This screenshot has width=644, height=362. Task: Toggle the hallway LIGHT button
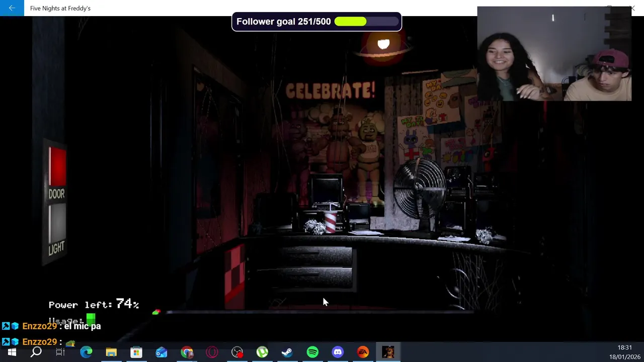coord(57,224)
